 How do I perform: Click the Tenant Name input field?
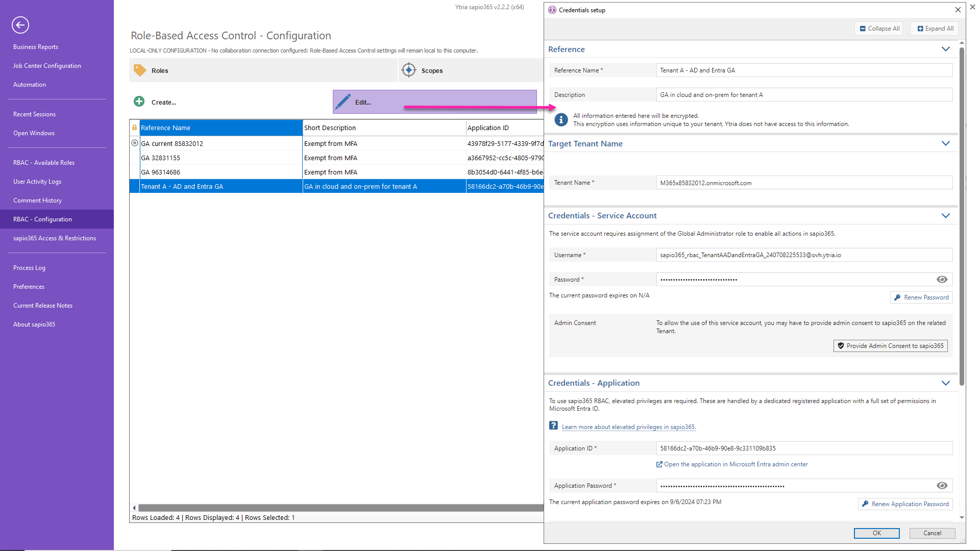804,183
